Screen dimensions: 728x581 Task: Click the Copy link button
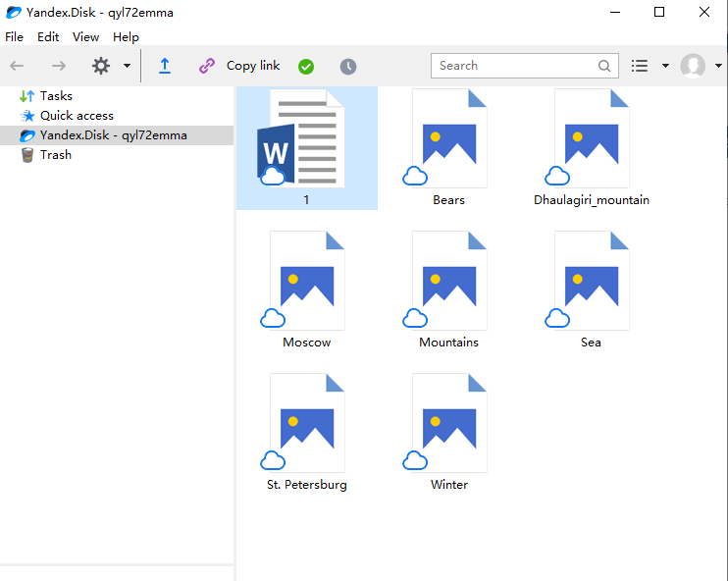point(253,66)
